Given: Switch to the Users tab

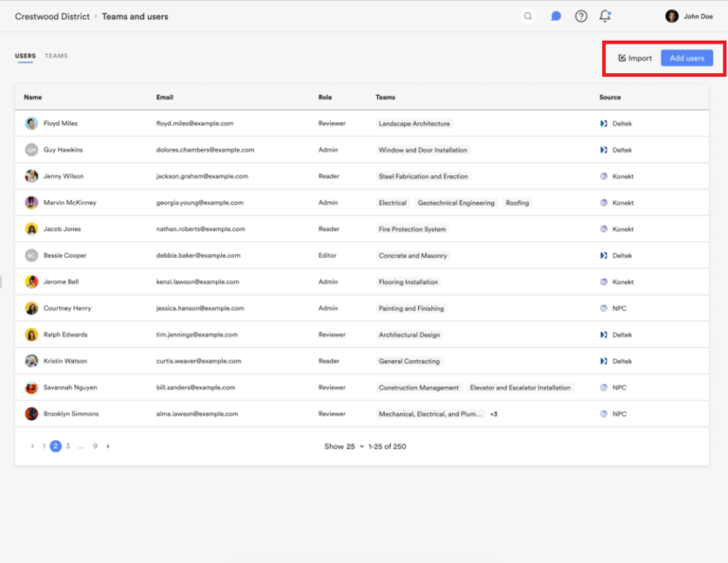Looking at the screenshot, I should 25,56.
